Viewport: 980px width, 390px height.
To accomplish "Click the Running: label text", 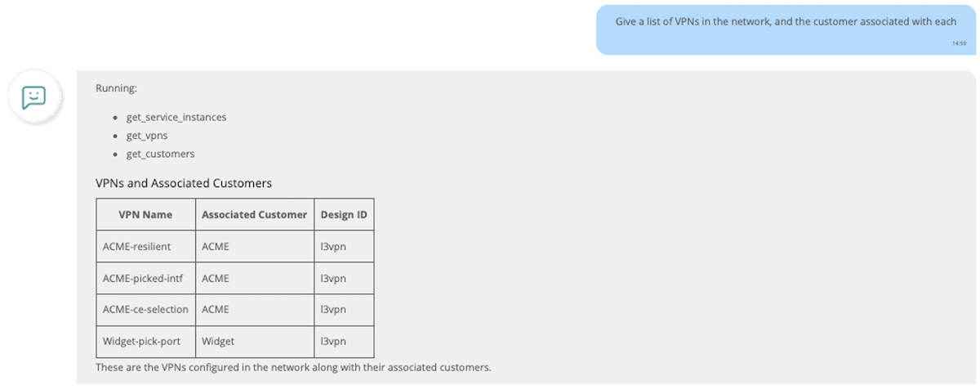I will [117, 87].
